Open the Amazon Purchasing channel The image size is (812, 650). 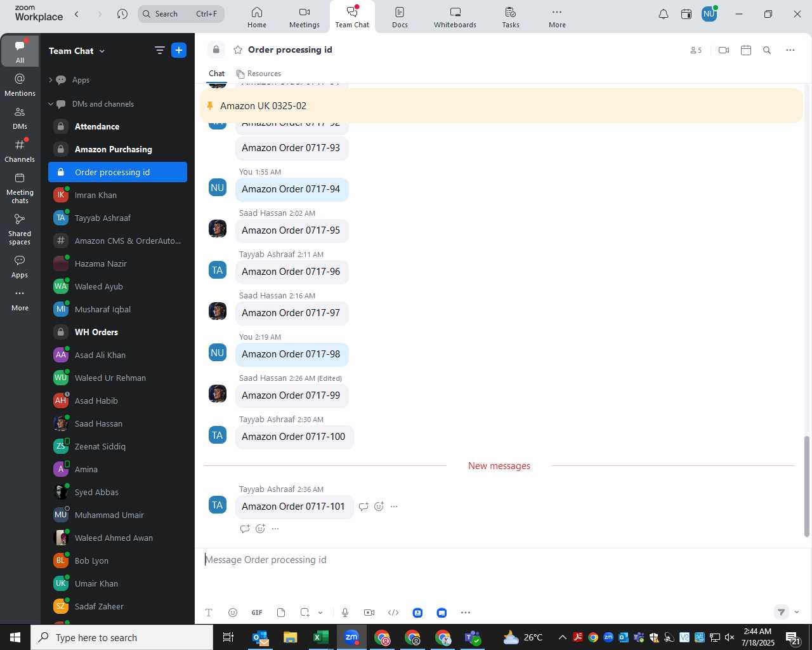117,149
